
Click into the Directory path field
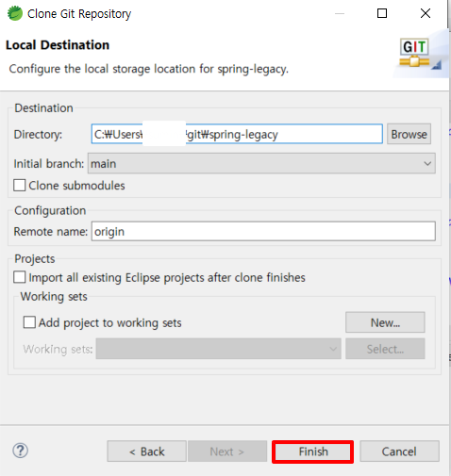(237, 134)
